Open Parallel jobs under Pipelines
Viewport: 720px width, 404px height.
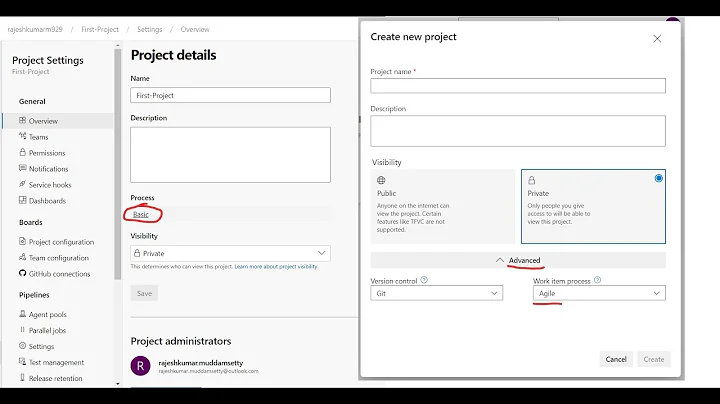point(47,331)
